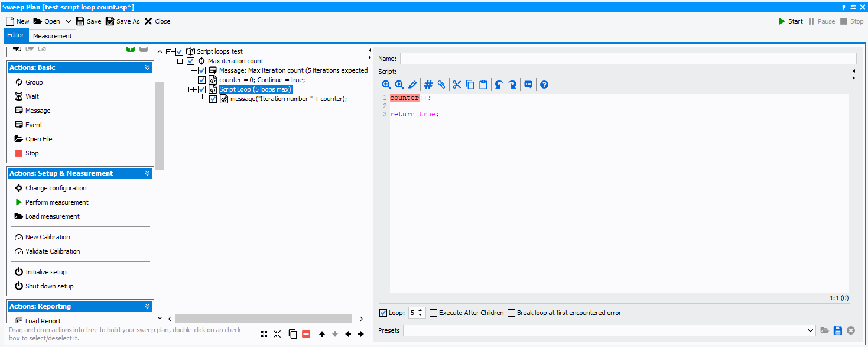Collapse the Actions: Setup & Measurement panel
868x347 pixels.
click(147, 173)
